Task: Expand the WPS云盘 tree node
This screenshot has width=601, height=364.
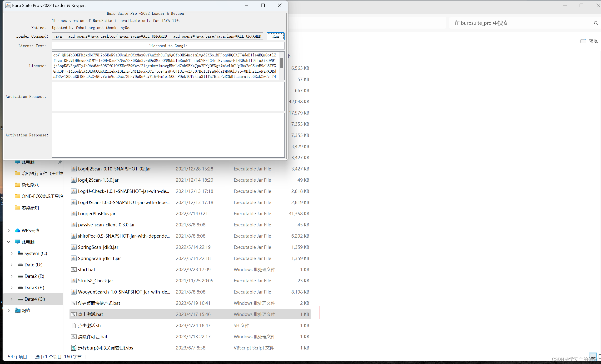Action: (9, 230)
